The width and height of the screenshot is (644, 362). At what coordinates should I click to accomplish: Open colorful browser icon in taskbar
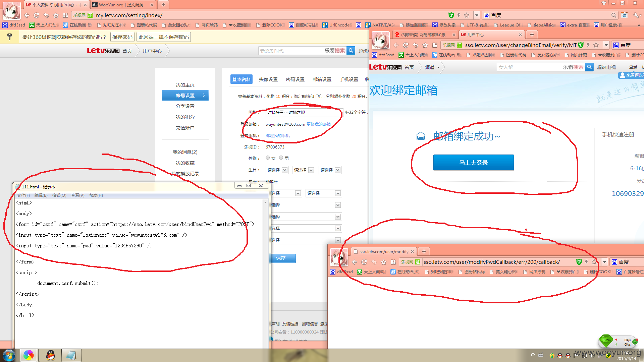[29, 355]
